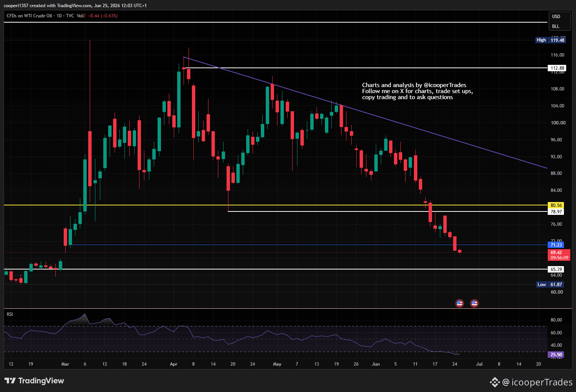
Task: Click 116.00 on the price axis
Action: (558, 55)
